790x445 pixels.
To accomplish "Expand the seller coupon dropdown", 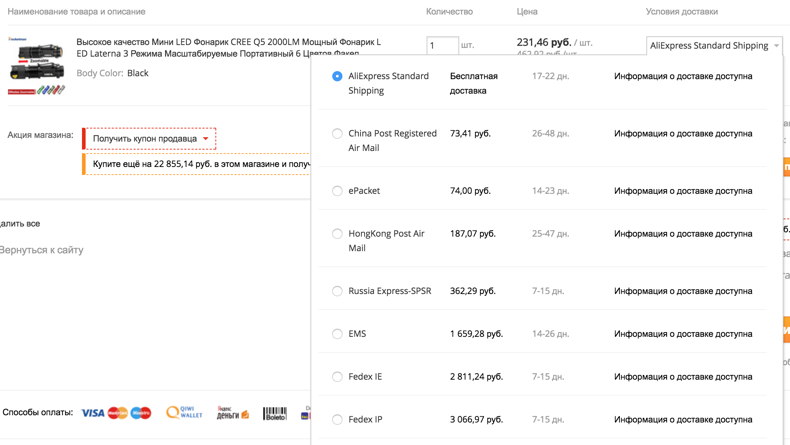I will pos(150,138).
